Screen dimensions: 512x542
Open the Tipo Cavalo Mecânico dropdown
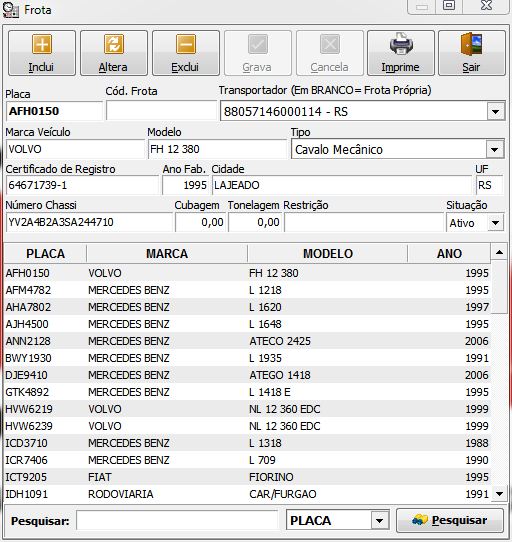coord(495,149)
